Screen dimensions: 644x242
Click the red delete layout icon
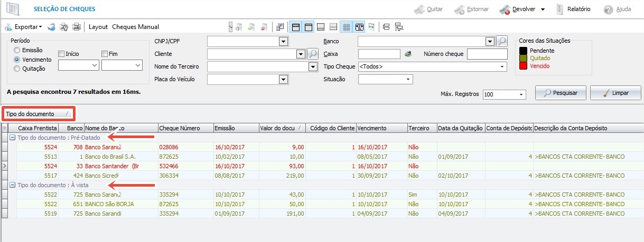click(x=264, y=26)
